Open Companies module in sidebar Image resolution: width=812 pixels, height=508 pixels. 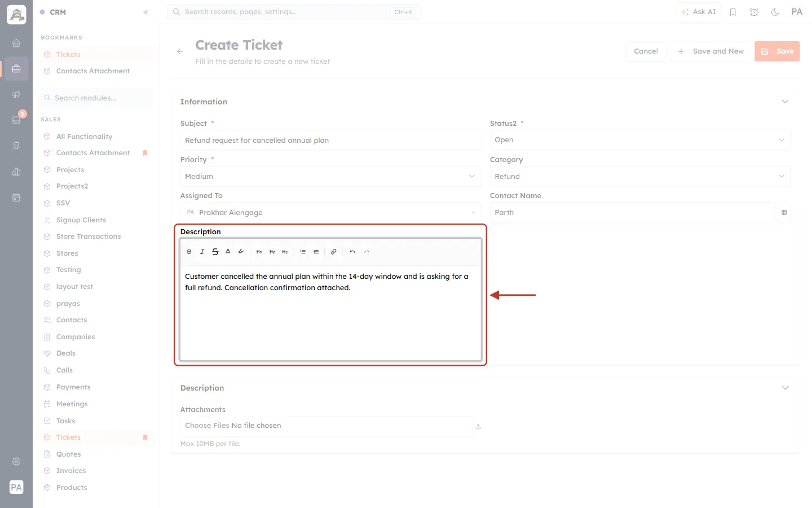[x=76, y=337]
